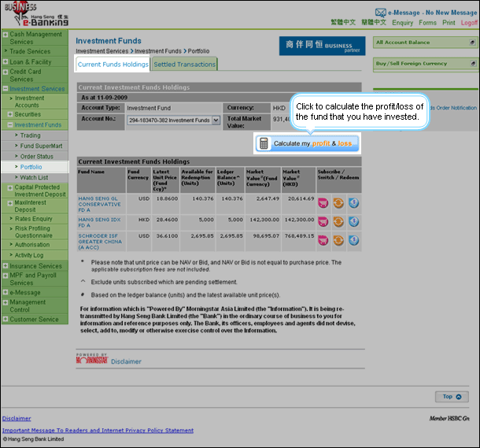
Task: Collapse the Investment Funds submenu
Action: point(10,124)
